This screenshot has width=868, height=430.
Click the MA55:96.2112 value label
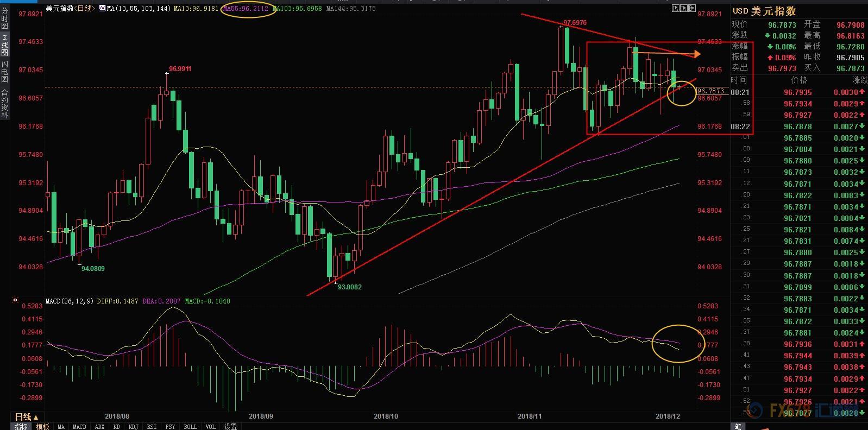click(x=246, y=9)
